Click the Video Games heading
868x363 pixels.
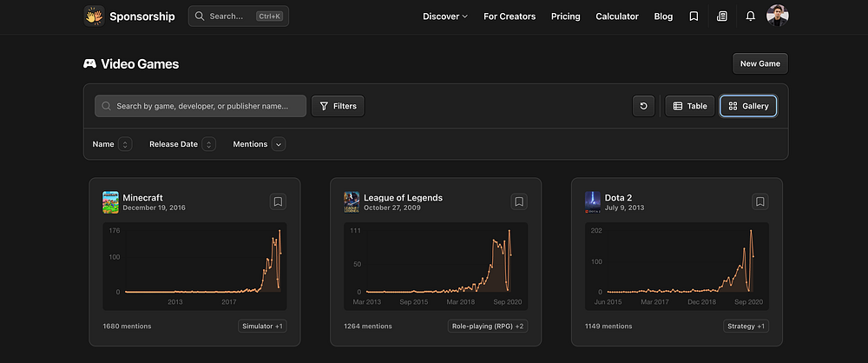point(140,63)
